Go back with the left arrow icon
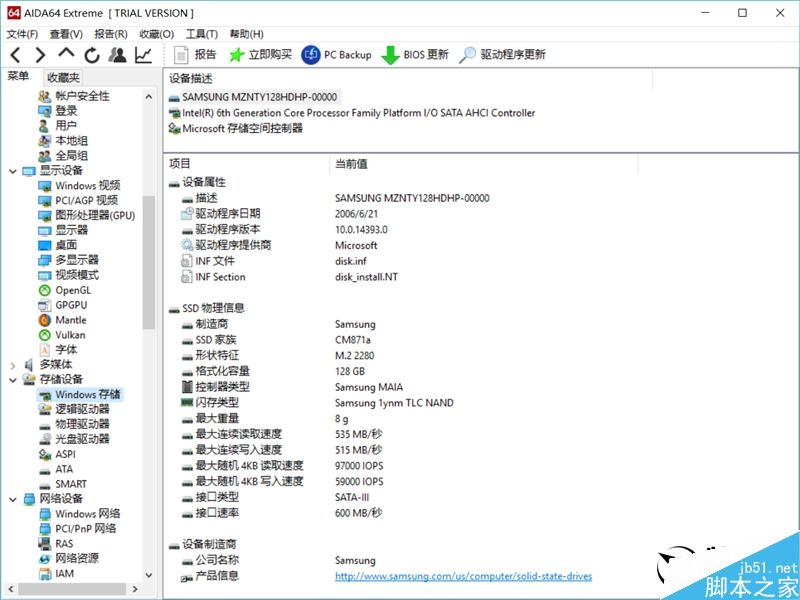The height and width of the screenshot is (600, 800). click(16, 55)
